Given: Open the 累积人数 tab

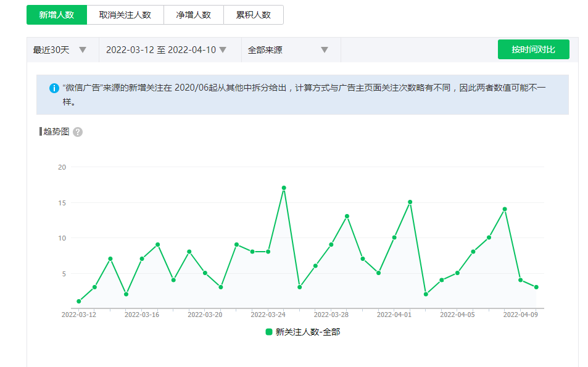Looking at the screenshot, I should (x=254, y=15).
